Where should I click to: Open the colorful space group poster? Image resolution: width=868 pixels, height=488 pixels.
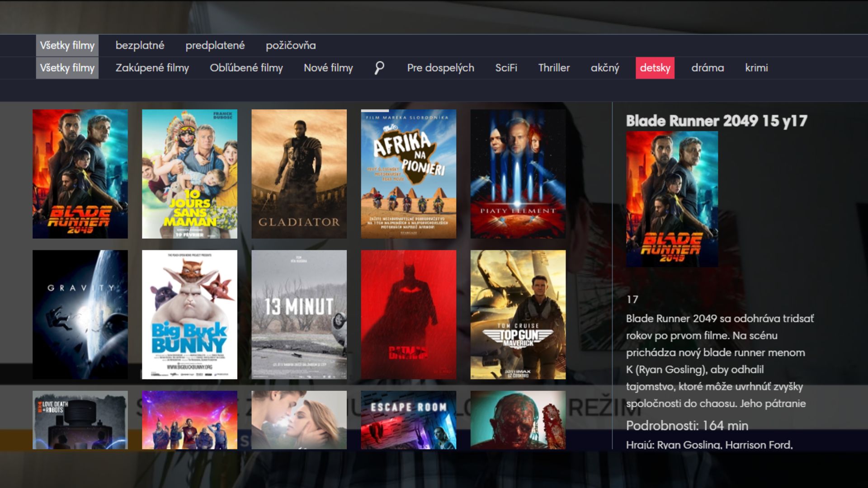coord(189,420)
